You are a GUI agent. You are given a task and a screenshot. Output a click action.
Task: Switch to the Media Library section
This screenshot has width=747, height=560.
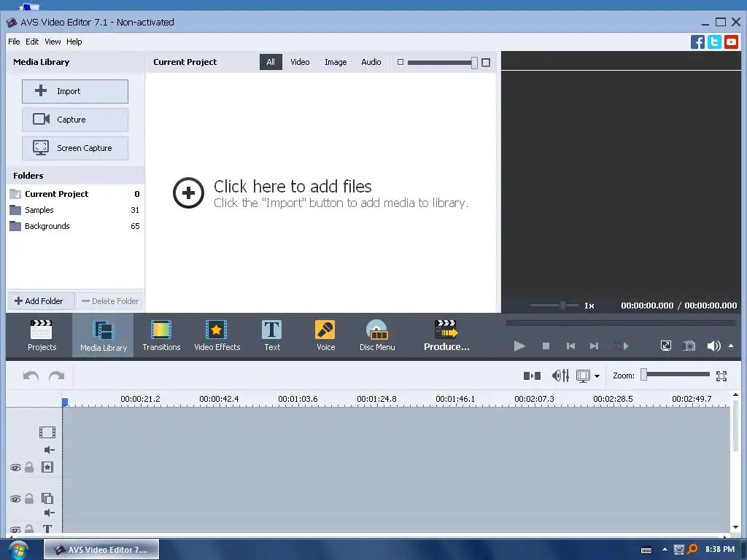coord(104,335)
